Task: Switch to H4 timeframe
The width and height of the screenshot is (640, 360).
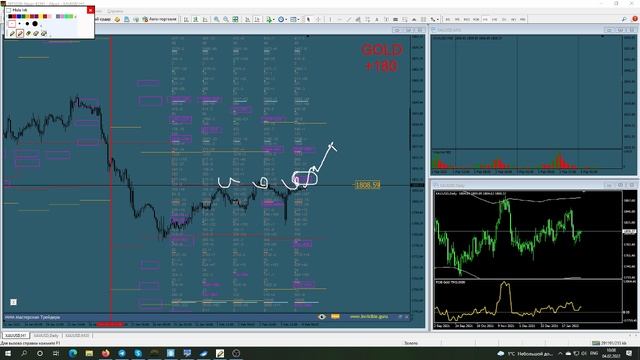Action: (495, 19)
